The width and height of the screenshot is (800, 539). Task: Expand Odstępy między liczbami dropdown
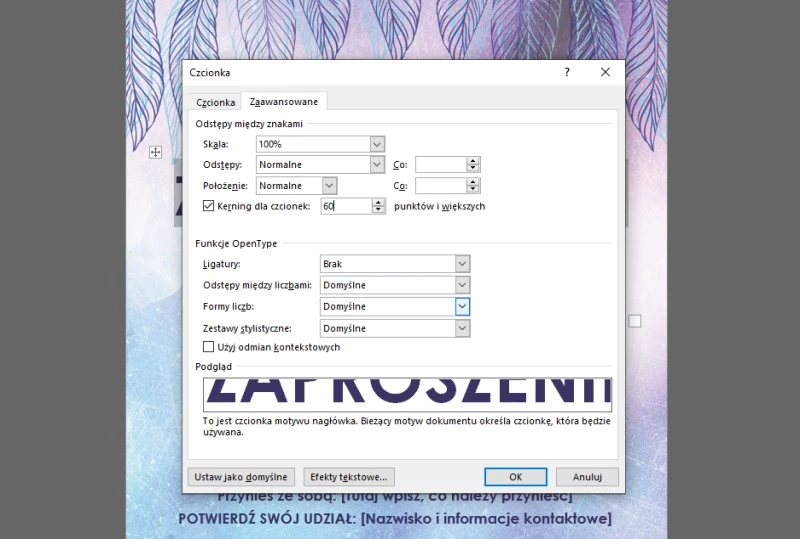462,285
